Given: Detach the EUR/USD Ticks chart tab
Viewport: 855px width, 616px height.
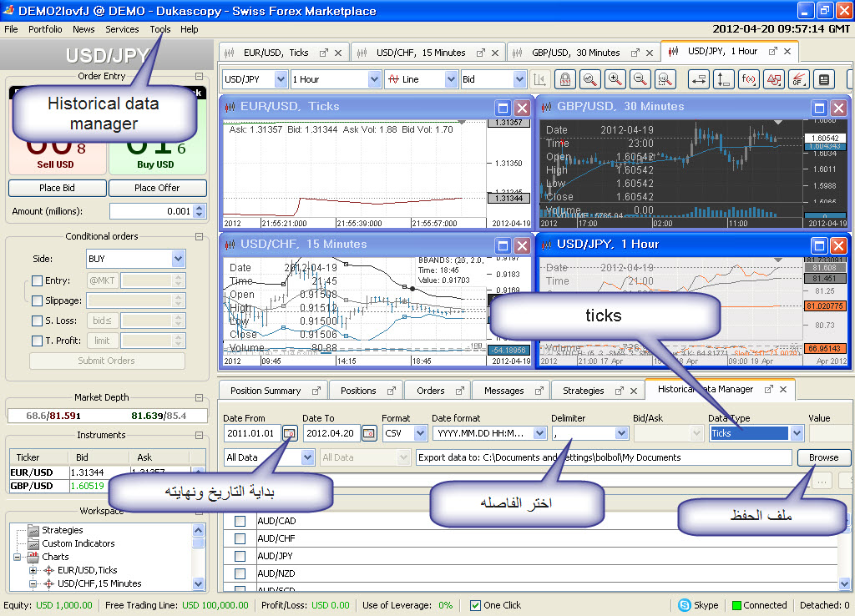Looking at the screenshot, I should (x=324, y=53).
